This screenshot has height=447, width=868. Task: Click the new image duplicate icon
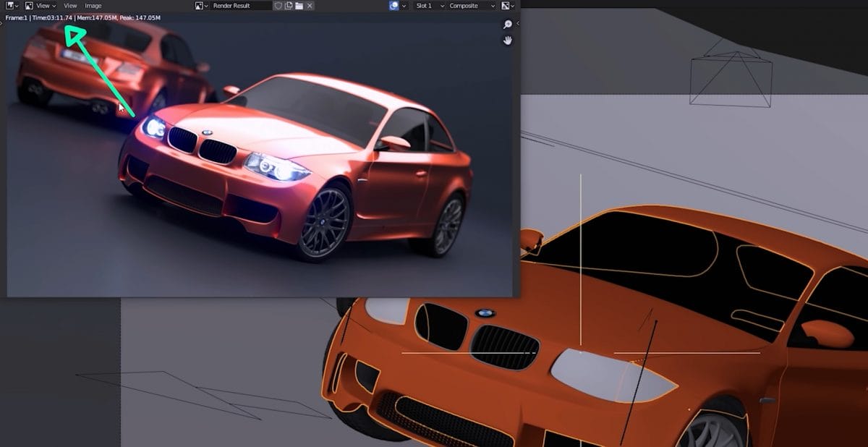pos(289,6)
